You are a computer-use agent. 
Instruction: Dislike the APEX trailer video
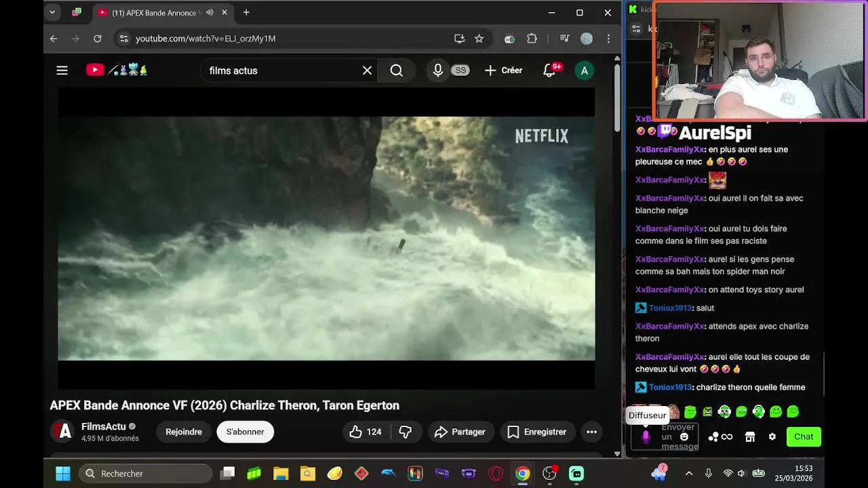pos(406,432)
